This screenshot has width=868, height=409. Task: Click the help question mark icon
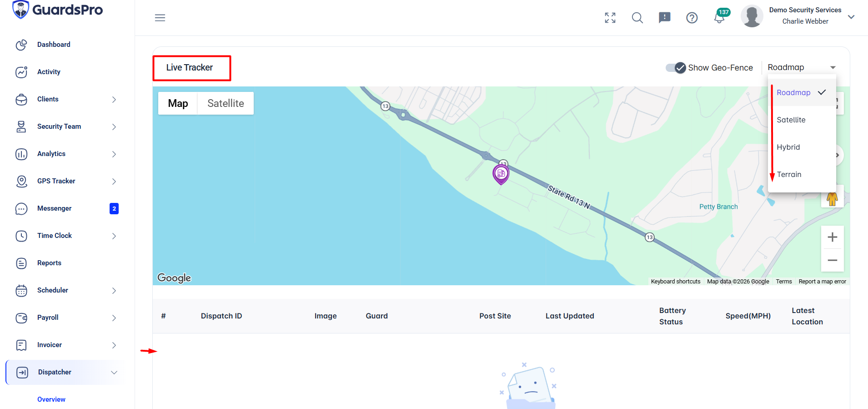tap(692, 18)
